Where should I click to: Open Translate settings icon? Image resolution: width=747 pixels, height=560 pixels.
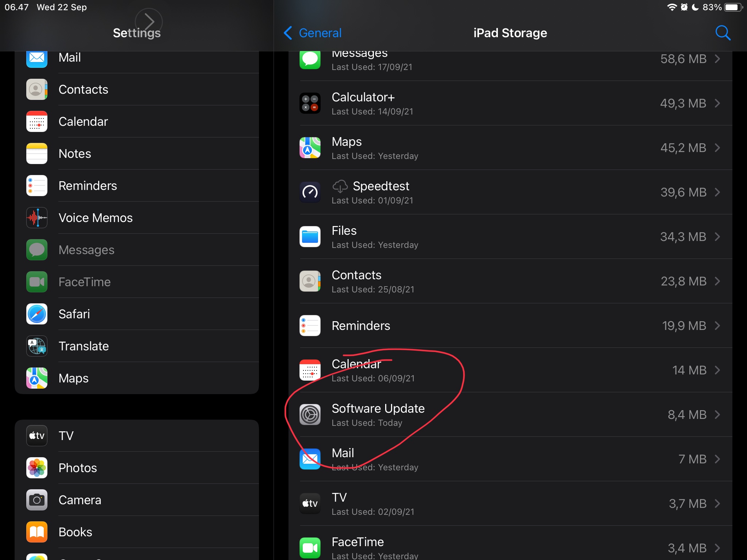click(x=37, y=346)
